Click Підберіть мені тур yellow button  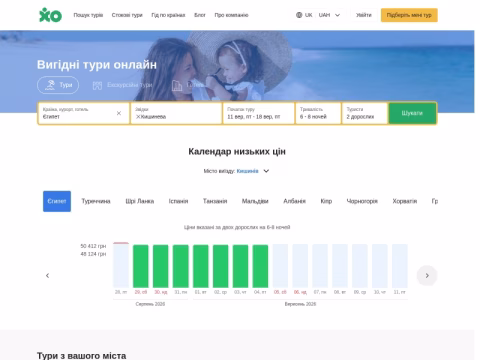[x=409, y=15]
